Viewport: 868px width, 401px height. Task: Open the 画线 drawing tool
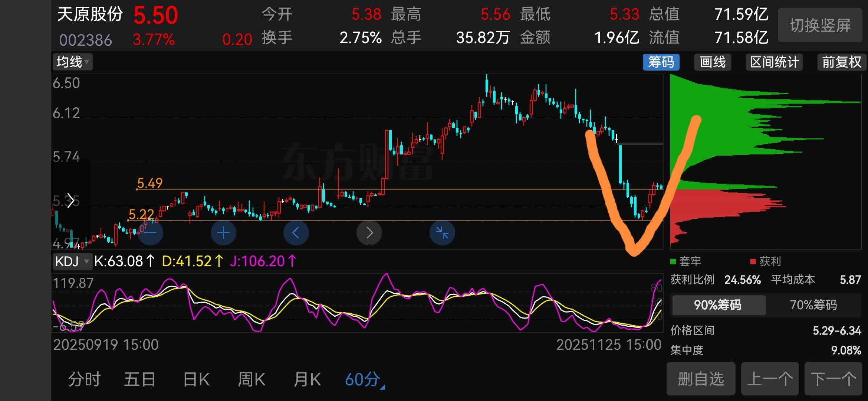(713, 62)
